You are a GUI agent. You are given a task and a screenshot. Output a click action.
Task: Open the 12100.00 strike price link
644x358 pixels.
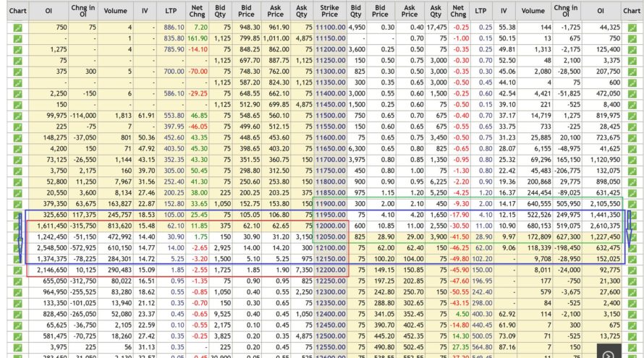[x=330, y=248]
